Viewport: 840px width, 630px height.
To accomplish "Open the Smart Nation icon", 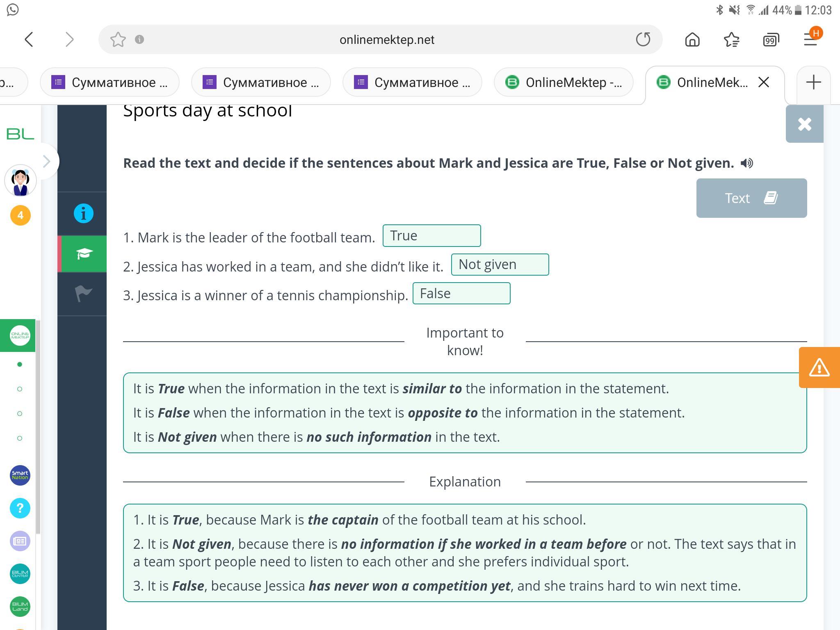I will (x=20, y=475).
